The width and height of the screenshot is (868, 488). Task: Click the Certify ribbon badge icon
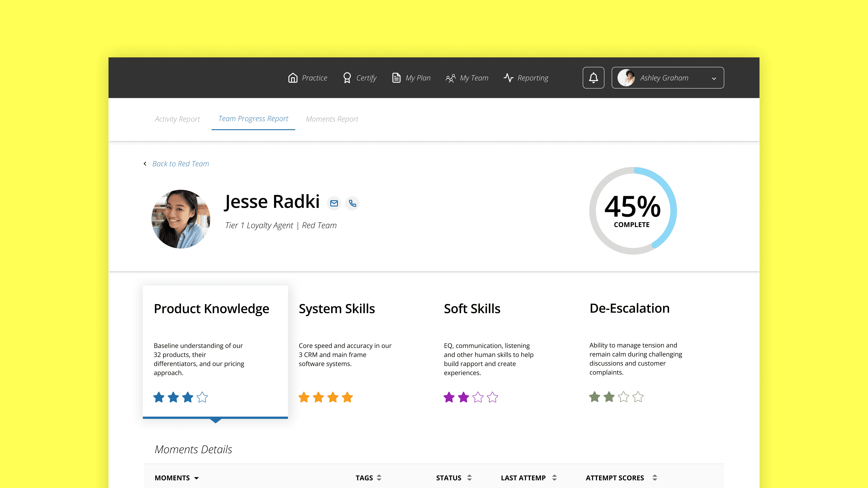tap(347, 78)
